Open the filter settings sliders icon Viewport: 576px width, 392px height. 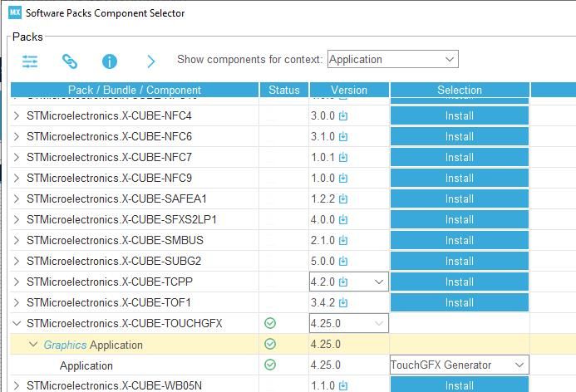point(30,61)
